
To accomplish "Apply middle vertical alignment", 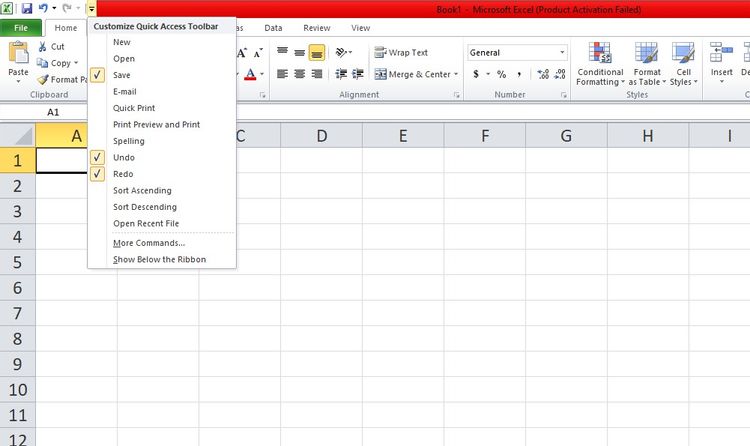I will [299, 52].
